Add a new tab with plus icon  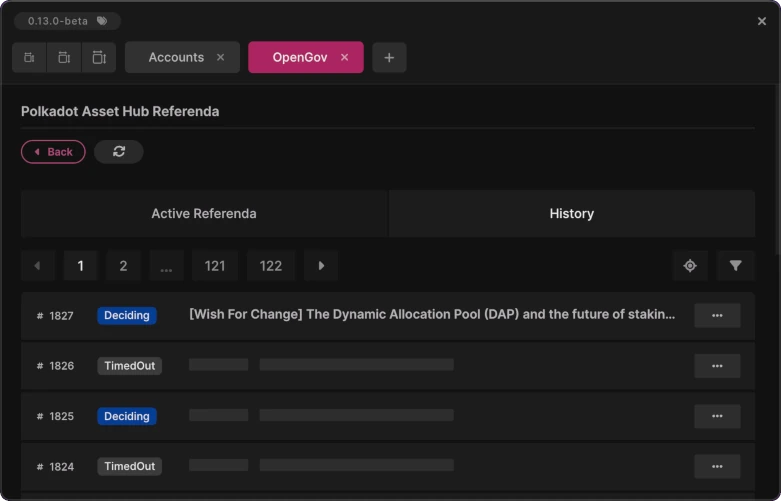tap(389, 58)
